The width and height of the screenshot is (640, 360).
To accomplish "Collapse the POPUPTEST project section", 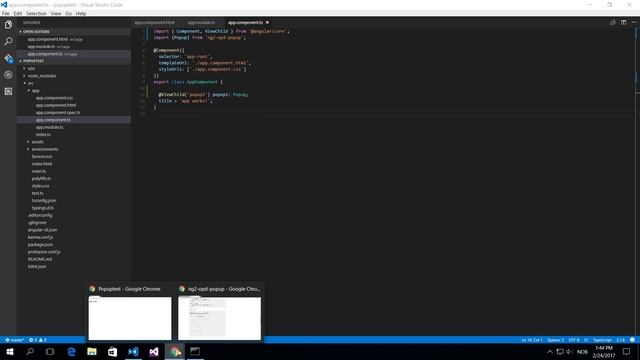I will tap(33, 61).
